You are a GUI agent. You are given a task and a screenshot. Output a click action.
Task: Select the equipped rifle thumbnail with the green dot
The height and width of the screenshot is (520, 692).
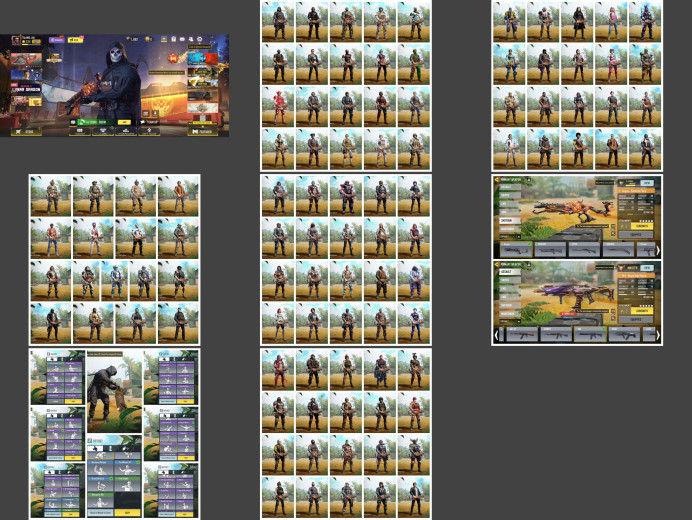point(590,335)
